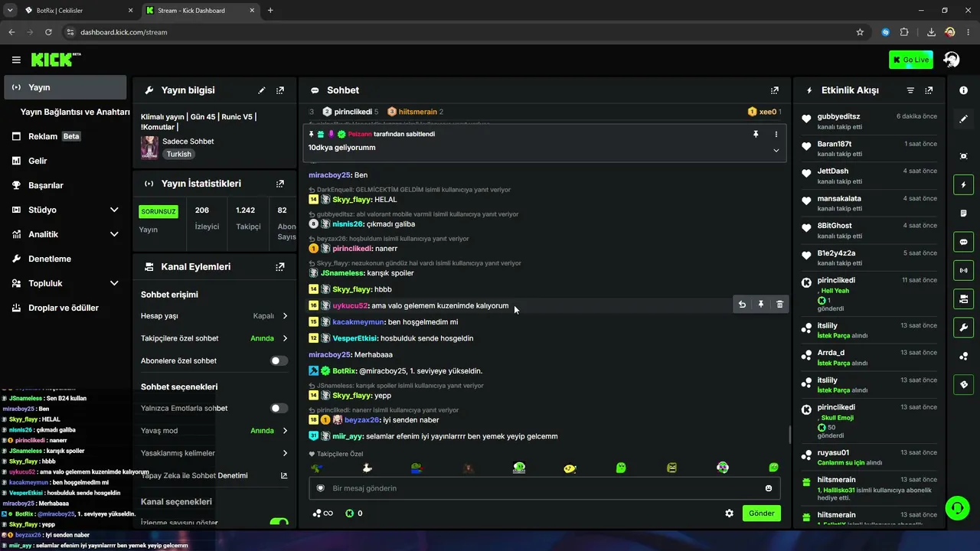This screenshot has height=551, width=980.
Task: Pop out the Etkinlik Akışı panel
Action: [x=929, y=90]
